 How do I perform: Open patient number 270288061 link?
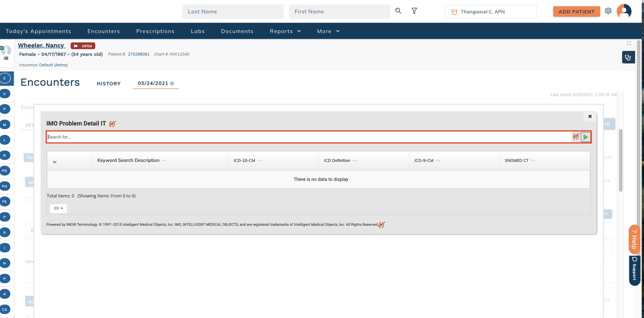coord(139,54)
